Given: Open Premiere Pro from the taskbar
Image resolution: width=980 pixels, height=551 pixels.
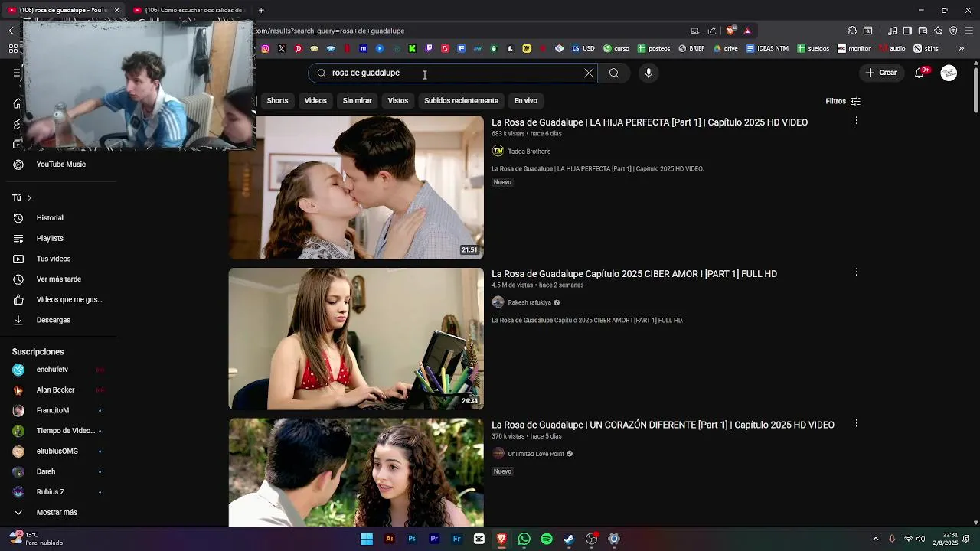Looking at the screenshot, I should point(434,539).
